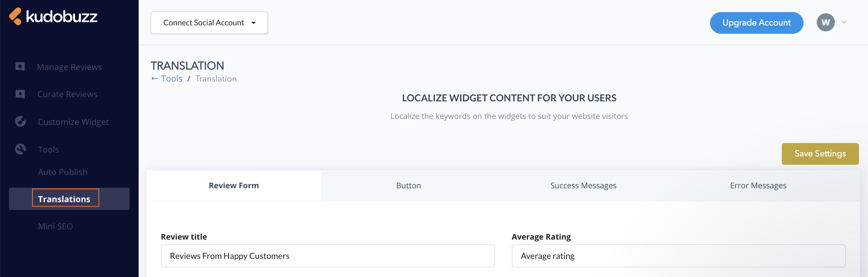Click the Review title input field
This screenshot has width=868, height=277.
point(328,256)
